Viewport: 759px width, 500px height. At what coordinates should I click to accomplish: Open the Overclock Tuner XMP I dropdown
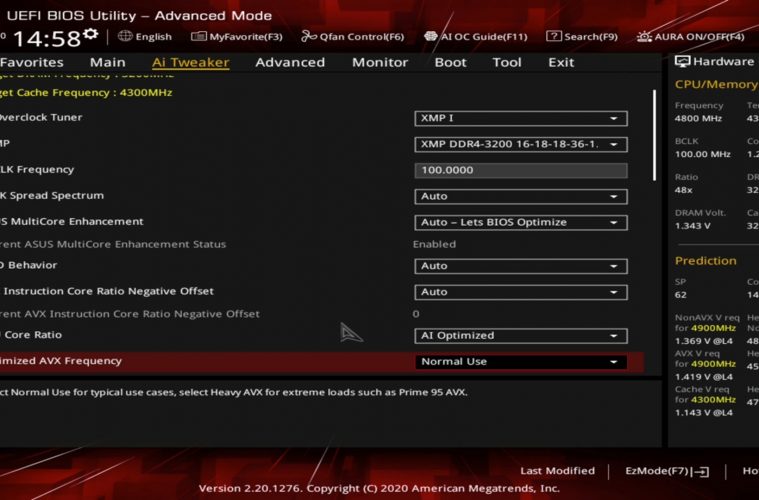[521, 119]
